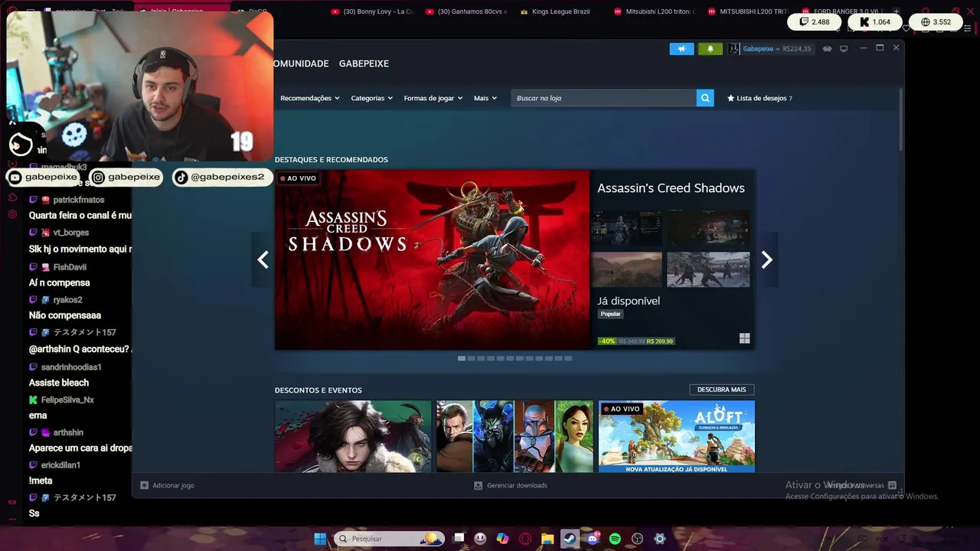Switch to the Kings League Brazil tab
980x551 pixels.
(x=557, y=11)
